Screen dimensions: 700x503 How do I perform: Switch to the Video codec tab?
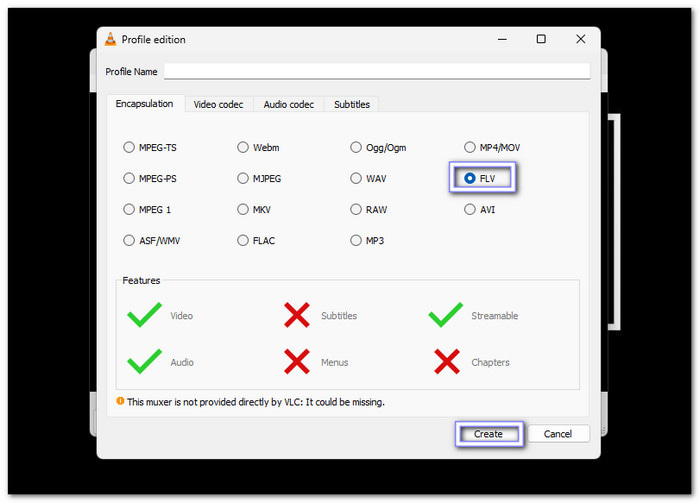(x=218, y=104)
